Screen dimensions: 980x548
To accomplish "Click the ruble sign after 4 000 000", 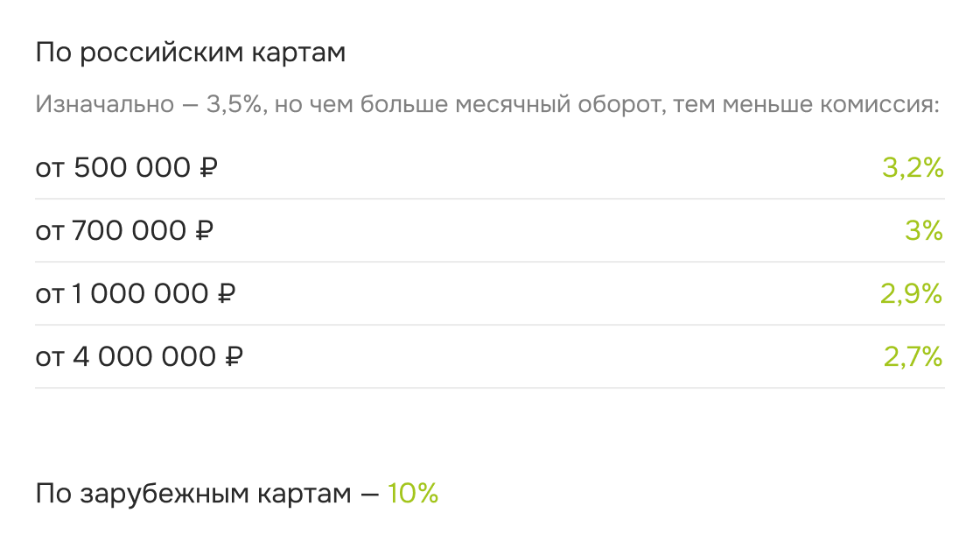I will pyautogui.click(x=233, y=357).
